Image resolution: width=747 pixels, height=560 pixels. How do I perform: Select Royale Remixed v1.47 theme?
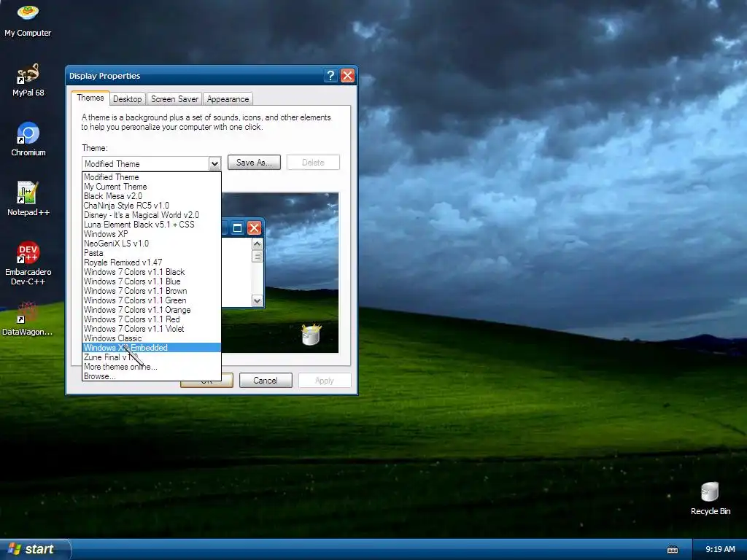click(152, 262)
